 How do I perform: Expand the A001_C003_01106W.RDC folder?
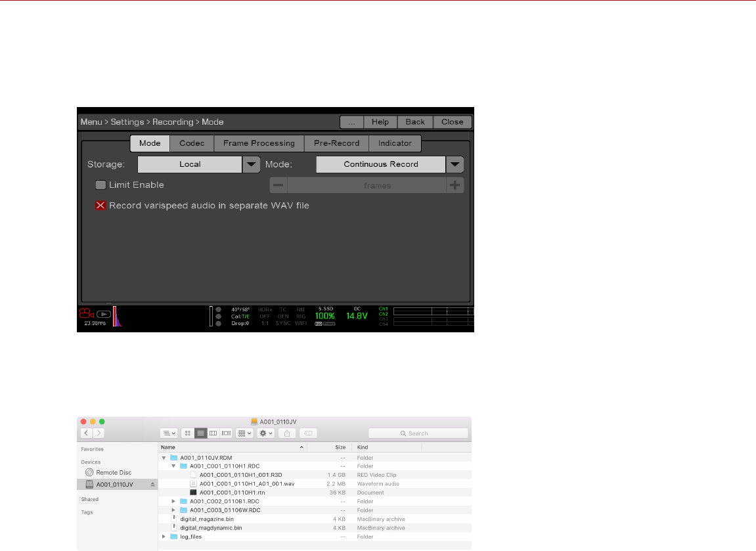click(x=173, y=510)
